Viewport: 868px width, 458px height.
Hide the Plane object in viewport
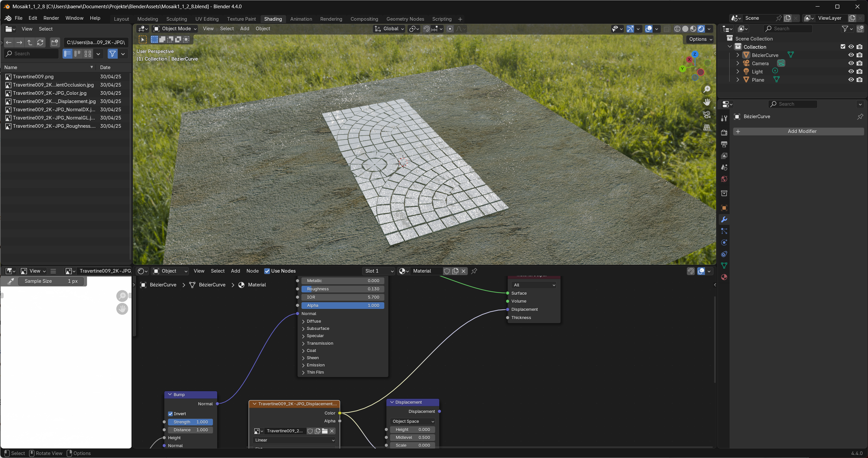click(x=851, y=80)
